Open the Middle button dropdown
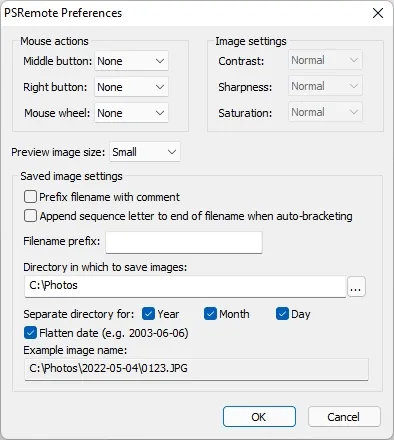This screenshot has height=440, width=394. tap(131, 61)
